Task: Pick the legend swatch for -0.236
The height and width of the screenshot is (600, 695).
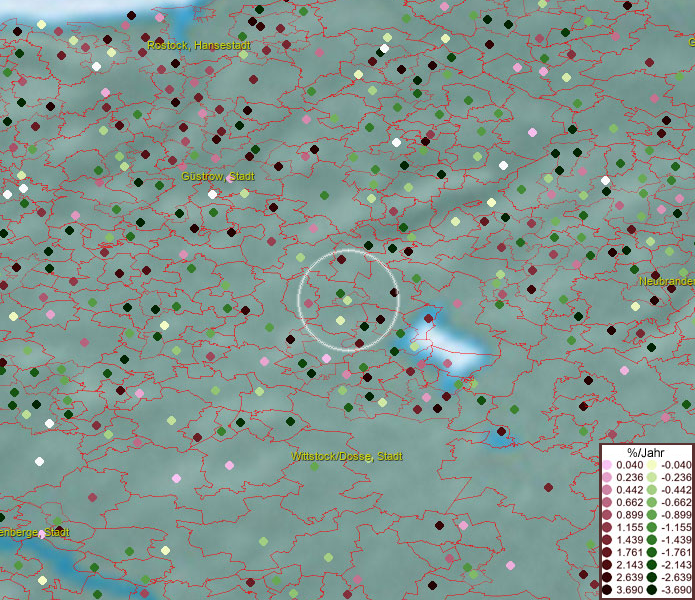Action: (x=652, y=477)
